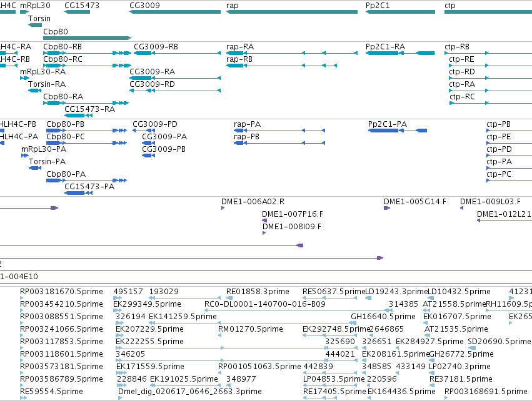Click EST RP003181670.5prime

tap(61, 292)
